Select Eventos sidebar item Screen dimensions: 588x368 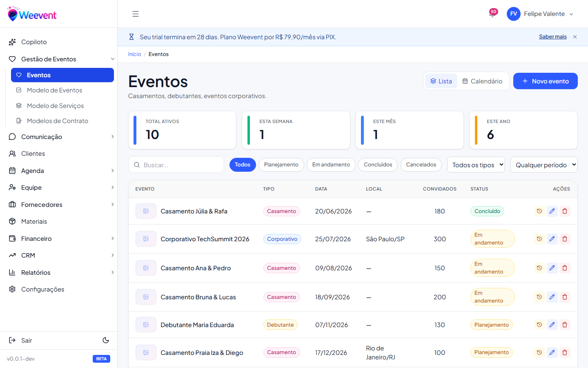(x=62, y=75)
